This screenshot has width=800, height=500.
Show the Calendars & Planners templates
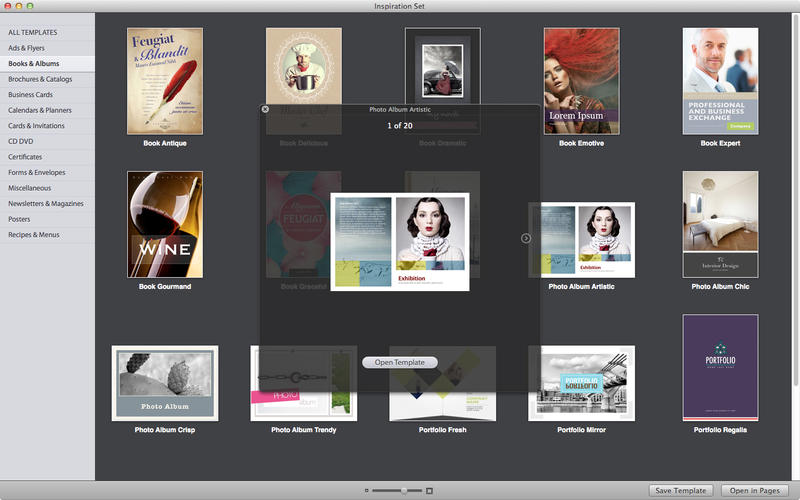(40, 110)
